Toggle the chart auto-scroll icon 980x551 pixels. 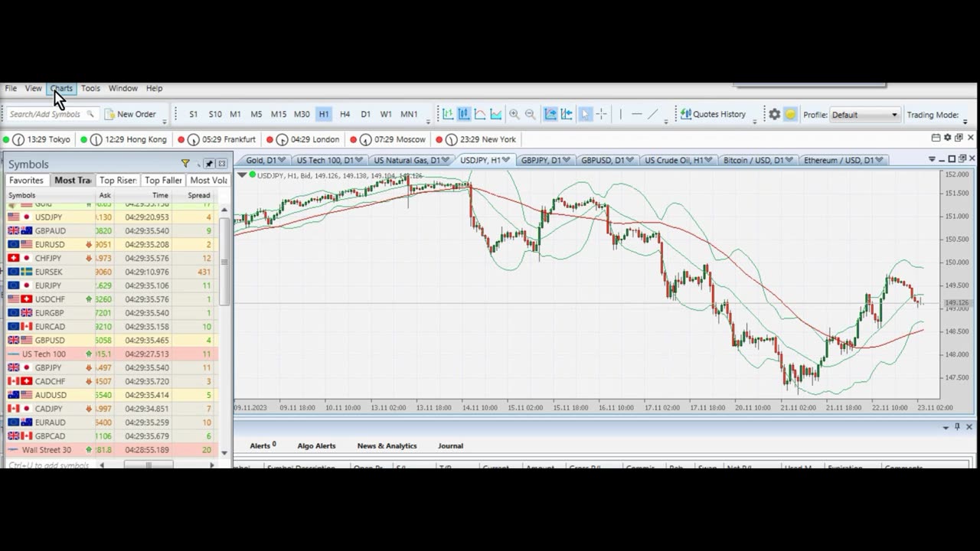click(550, 114)
